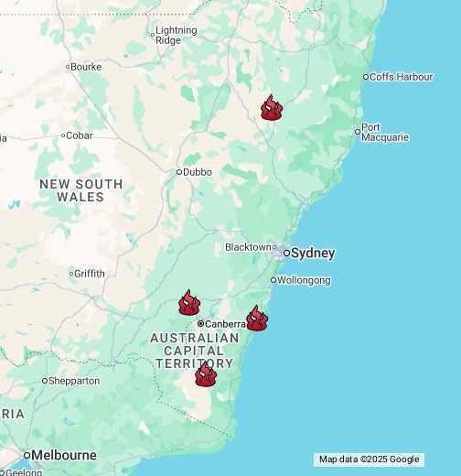Click the Sydney city label
Screen dimensions: 461x476
(313, 254)
